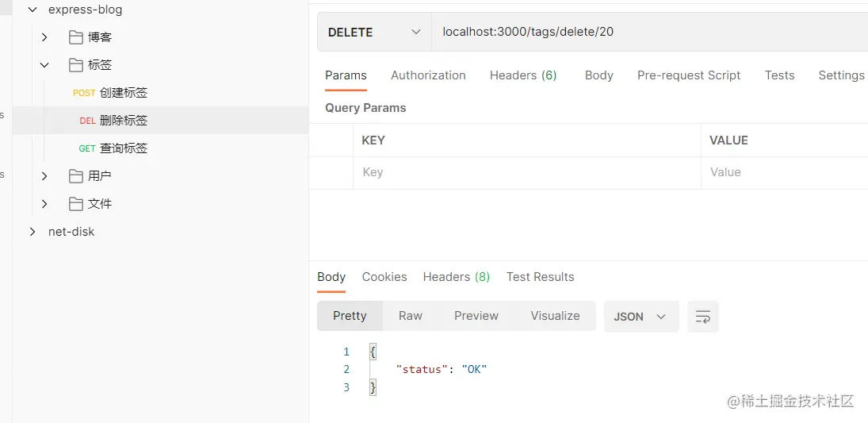Open the Pre-request Script tab
868x423 pixels.
point(688,75)
